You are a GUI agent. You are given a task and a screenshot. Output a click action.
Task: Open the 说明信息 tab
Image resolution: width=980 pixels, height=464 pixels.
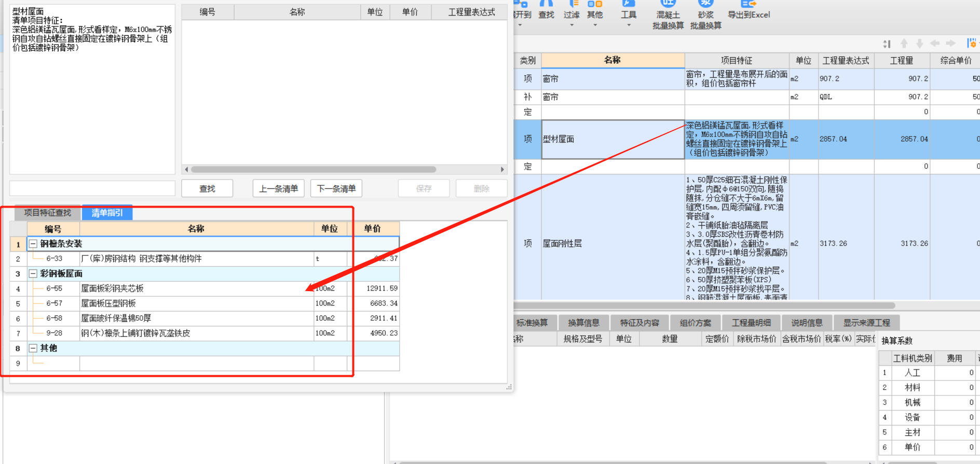807,323
